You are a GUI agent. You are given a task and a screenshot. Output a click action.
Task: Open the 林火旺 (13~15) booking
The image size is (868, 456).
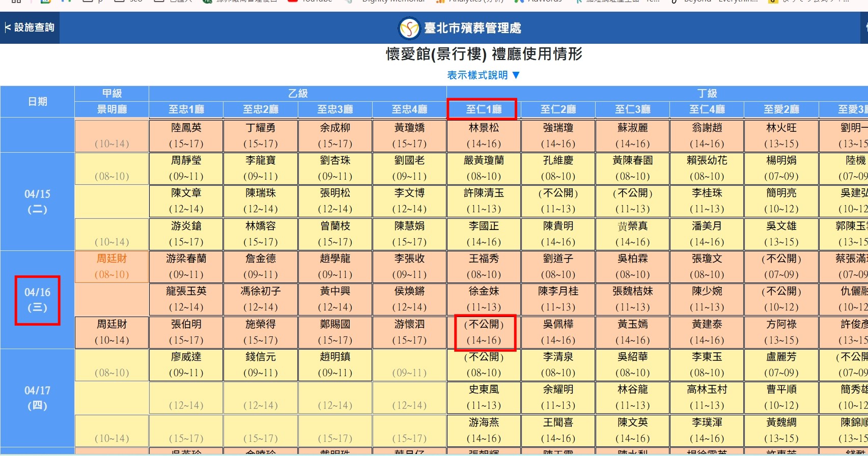[x=781, y=136]
